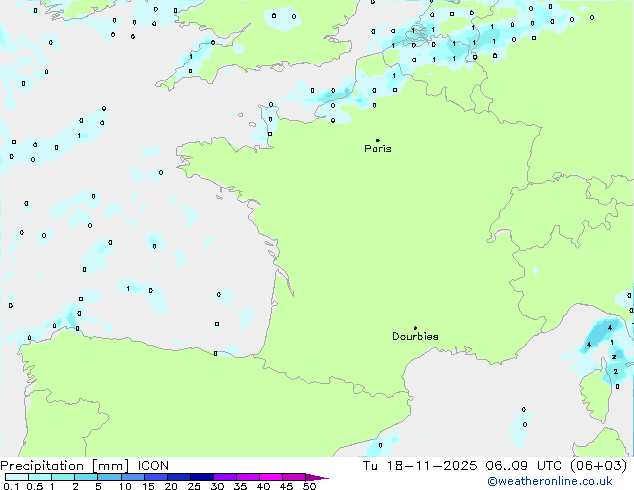Pick the legend swatch between 2 and 5
The image size is (634, 490).
[86, 477]
